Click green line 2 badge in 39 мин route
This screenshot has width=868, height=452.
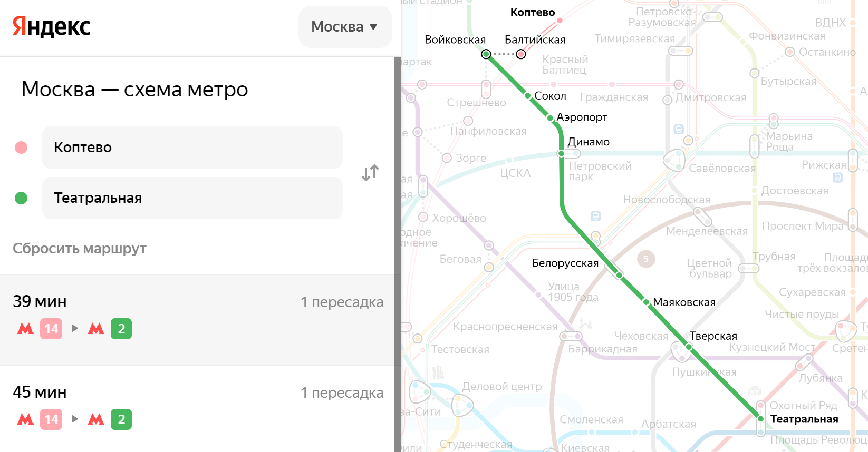(x=121, y=329)
